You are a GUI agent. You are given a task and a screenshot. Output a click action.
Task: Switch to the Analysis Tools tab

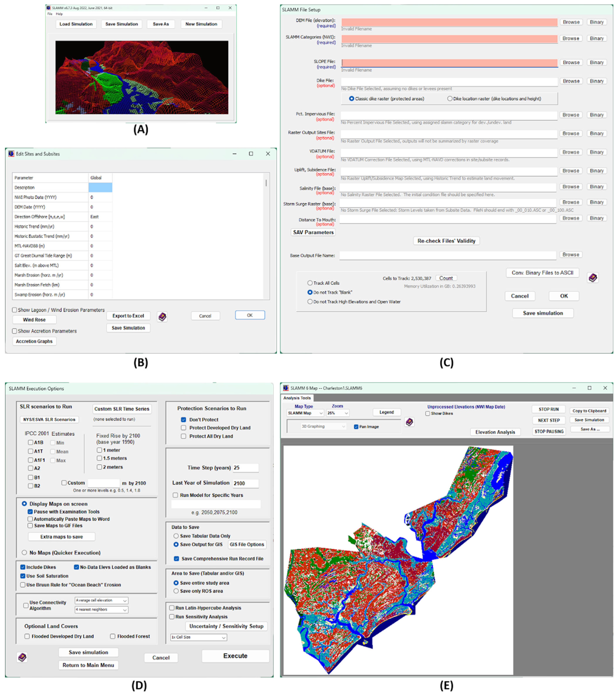point(297,398)
